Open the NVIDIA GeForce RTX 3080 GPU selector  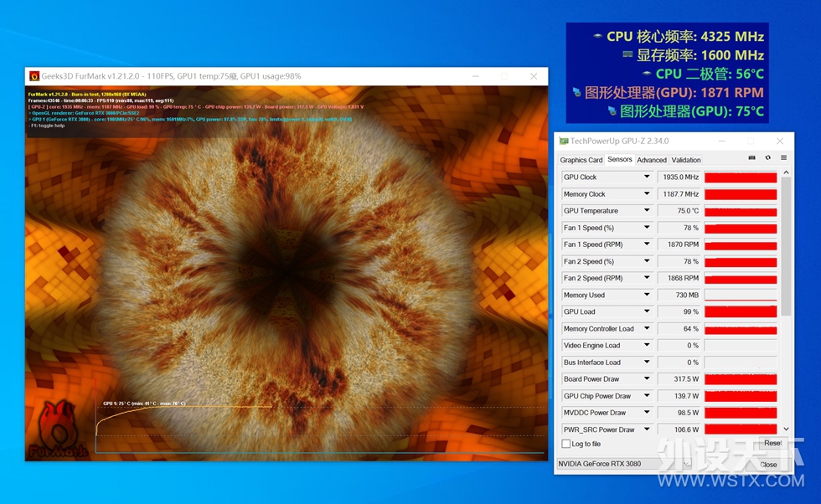(624, 464)
